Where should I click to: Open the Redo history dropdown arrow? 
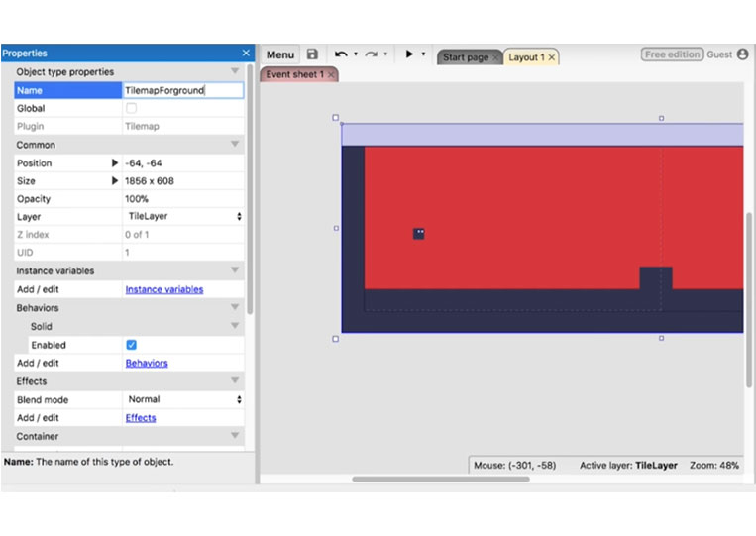coord(385,54)
